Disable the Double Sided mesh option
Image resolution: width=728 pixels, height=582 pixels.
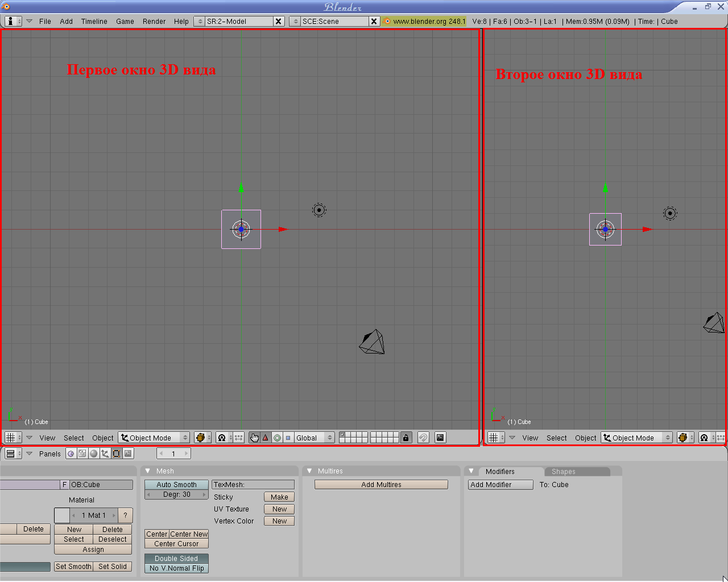(x=176, y=559)
